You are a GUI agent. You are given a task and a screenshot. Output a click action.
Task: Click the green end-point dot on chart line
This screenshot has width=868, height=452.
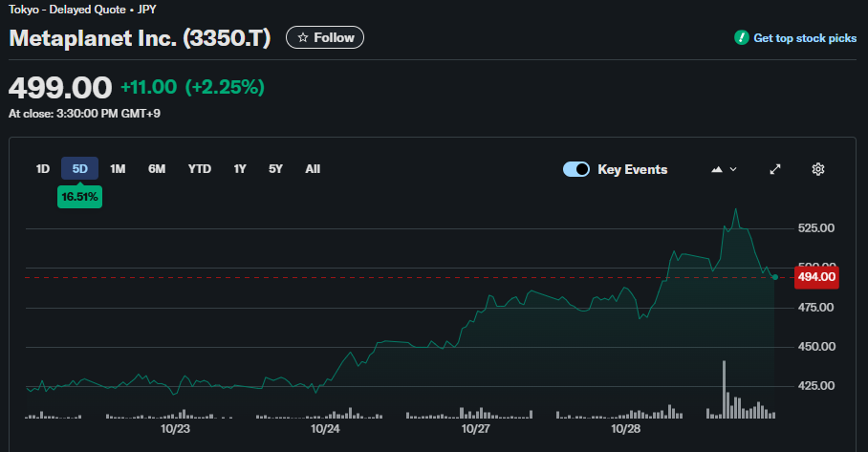click(774, 277)
